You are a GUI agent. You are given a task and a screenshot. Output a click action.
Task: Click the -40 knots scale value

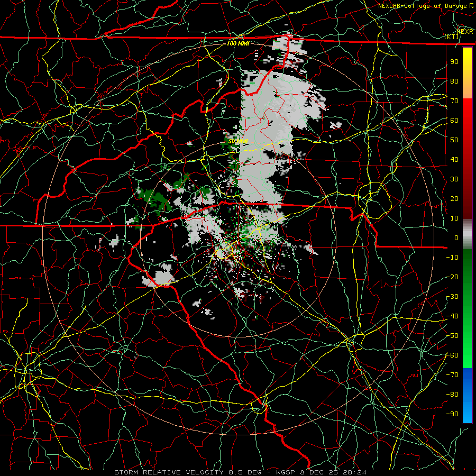pyautogui.click(x=452, y=316)
